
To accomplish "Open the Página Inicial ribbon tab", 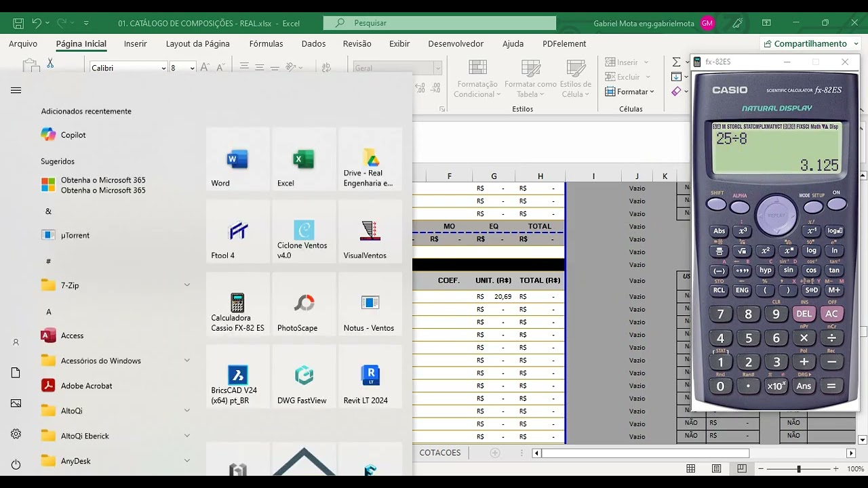I will 81,43.
